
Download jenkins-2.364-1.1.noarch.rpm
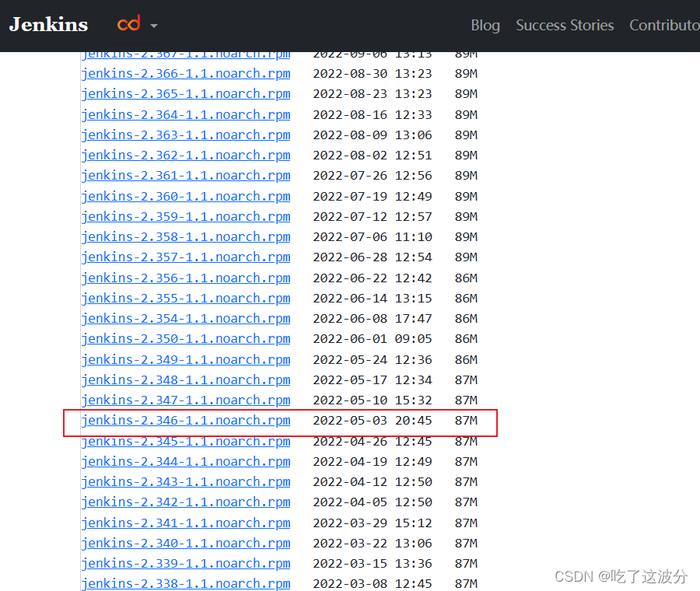[x=186, y=115]
